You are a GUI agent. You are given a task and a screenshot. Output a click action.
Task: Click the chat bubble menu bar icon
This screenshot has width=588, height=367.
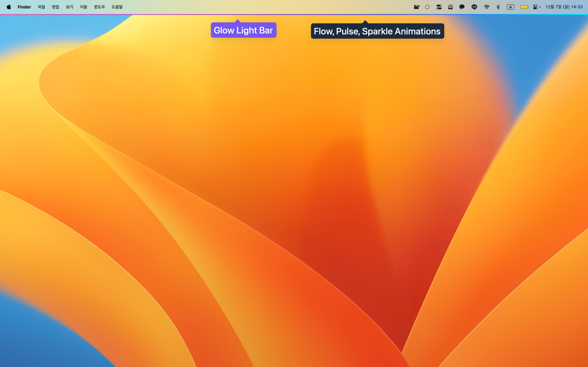click(462, 7)
